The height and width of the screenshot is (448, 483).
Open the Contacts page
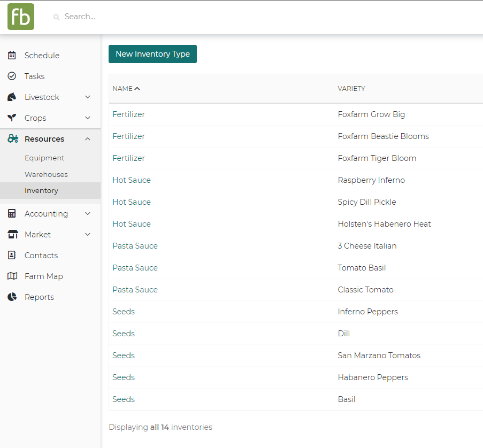(x=41, y=256)
